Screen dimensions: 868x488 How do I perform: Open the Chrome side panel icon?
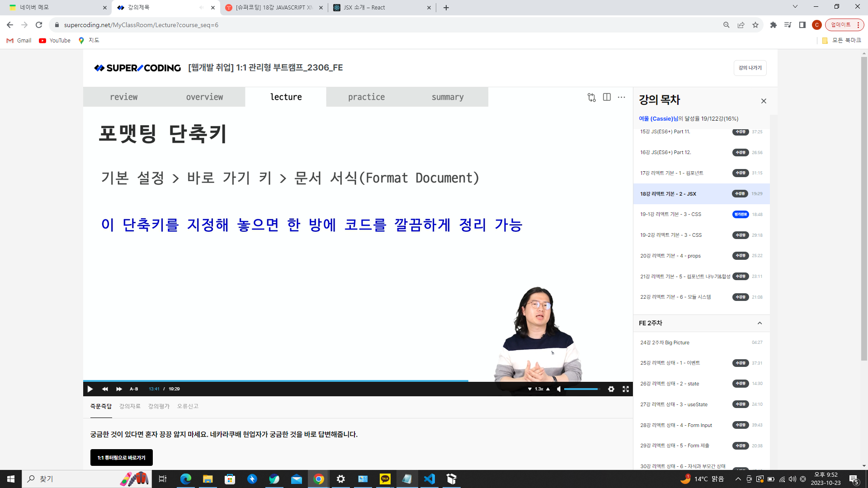click(802, 25)
